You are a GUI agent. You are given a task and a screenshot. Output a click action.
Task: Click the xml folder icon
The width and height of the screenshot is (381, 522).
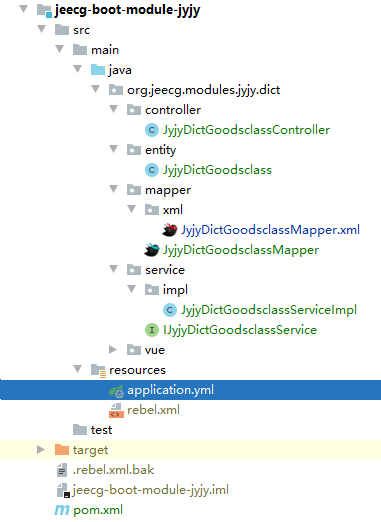point(152,210)
